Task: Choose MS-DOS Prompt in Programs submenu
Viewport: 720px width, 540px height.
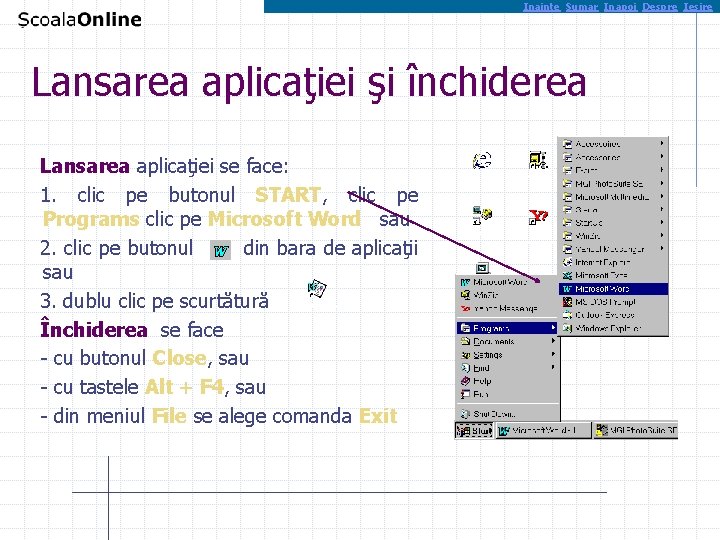Action: [613, 302]
